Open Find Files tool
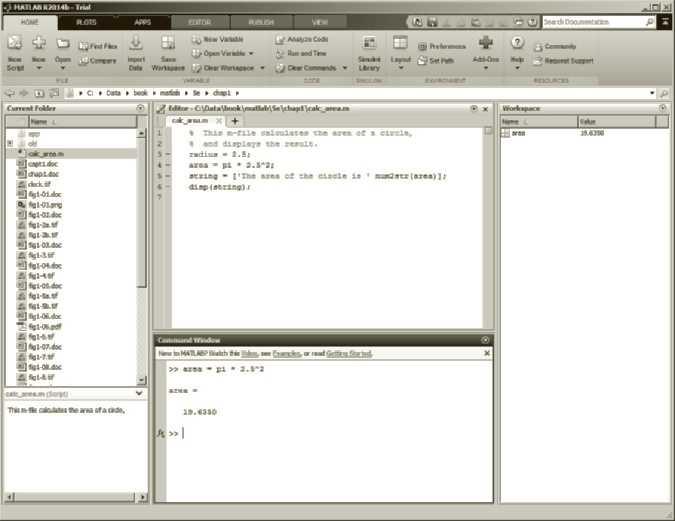 (x=98, y=46)
